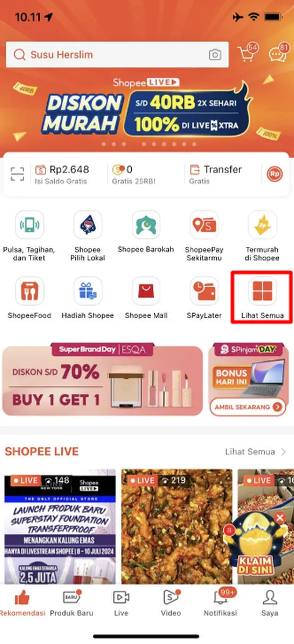This screenshot has height=644, width=294.
Task: Open Pulsa, Tagihan, dan Tiket
Action: pyautogui.click(x=29, y=236)
